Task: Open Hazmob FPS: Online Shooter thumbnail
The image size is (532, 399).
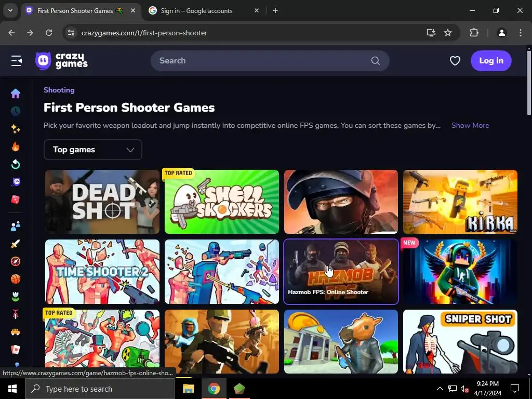Action: (x=341, y=272)
